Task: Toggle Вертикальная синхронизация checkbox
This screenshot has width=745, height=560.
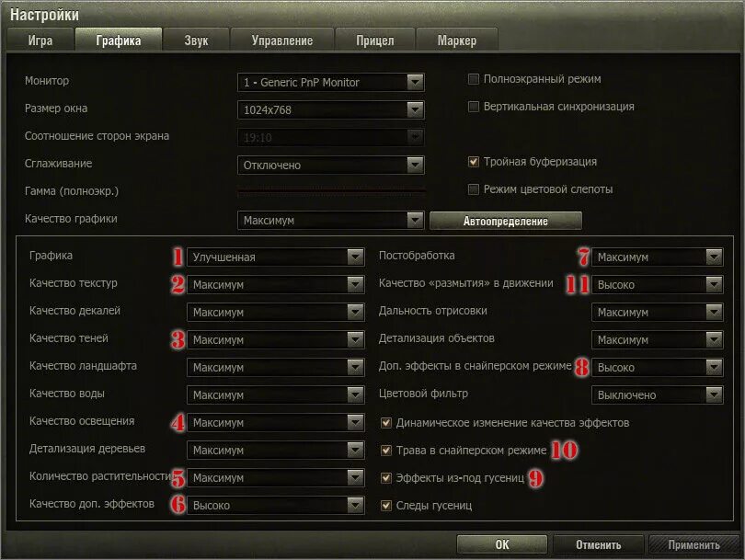Action: point(474,107)
